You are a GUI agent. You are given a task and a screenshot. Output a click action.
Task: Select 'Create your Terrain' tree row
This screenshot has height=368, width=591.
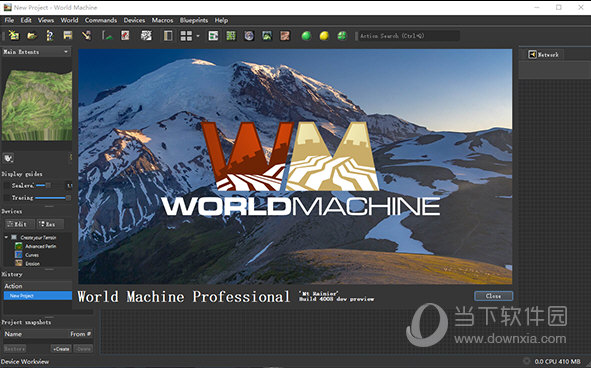pos(38,238)
